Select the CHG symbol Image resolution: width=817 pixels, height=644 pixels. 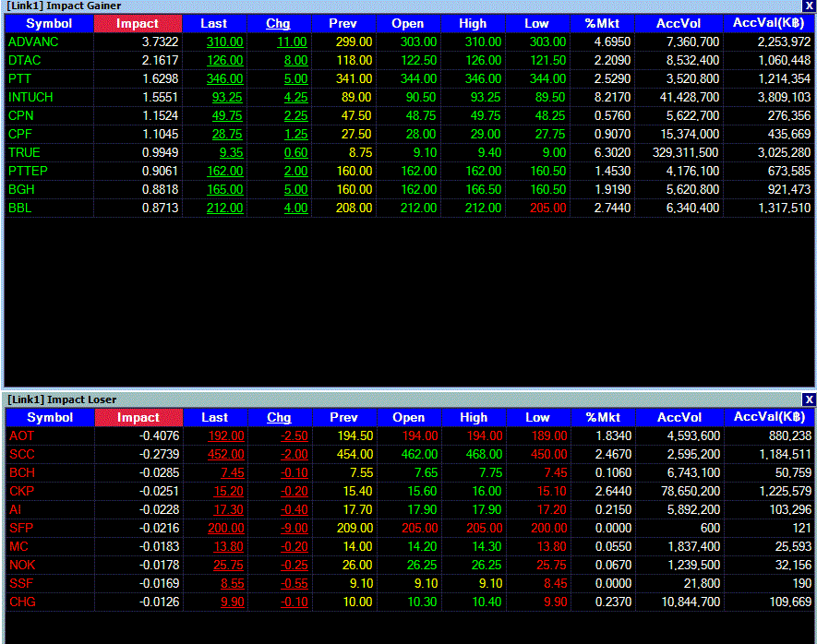(x=22, y=602)
